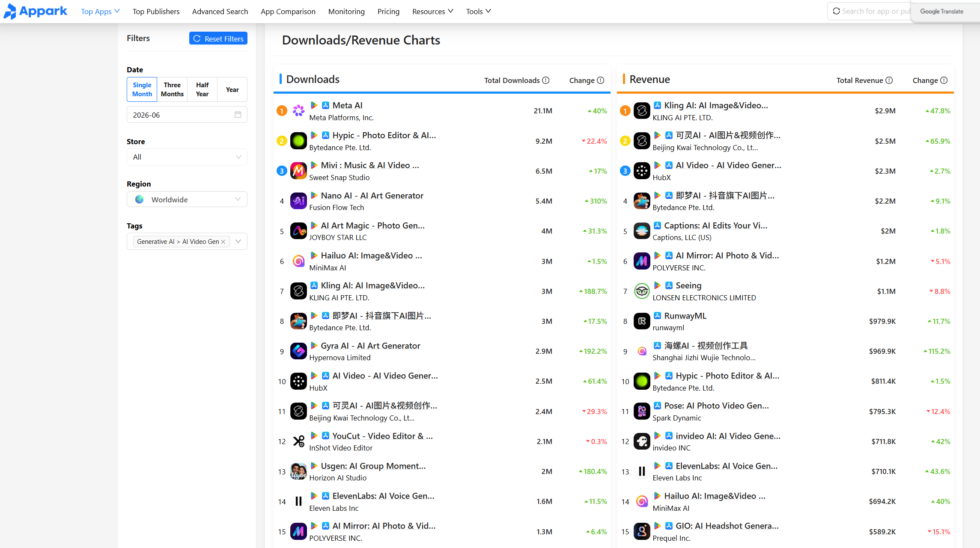Viewport: 980px width, 548px height.
Task: Select the Single Month date range
Action: (142, 89)
